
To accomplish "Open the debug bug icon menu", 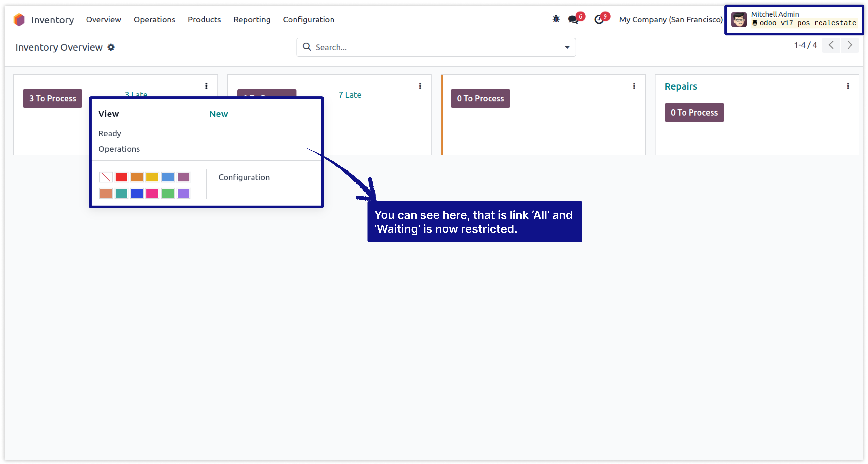I will point(556,19).
